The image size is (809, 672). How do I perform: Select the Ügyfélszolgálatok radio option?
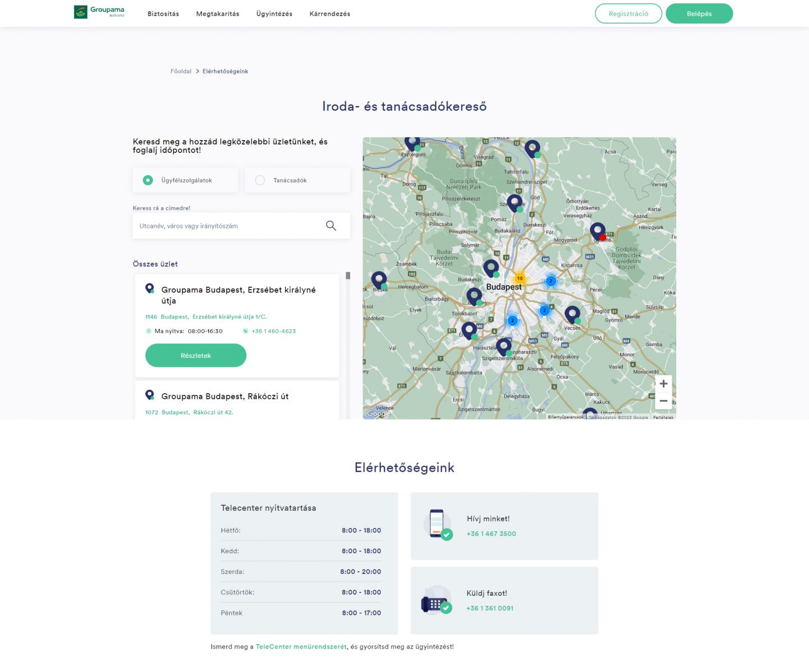(147, 180)
